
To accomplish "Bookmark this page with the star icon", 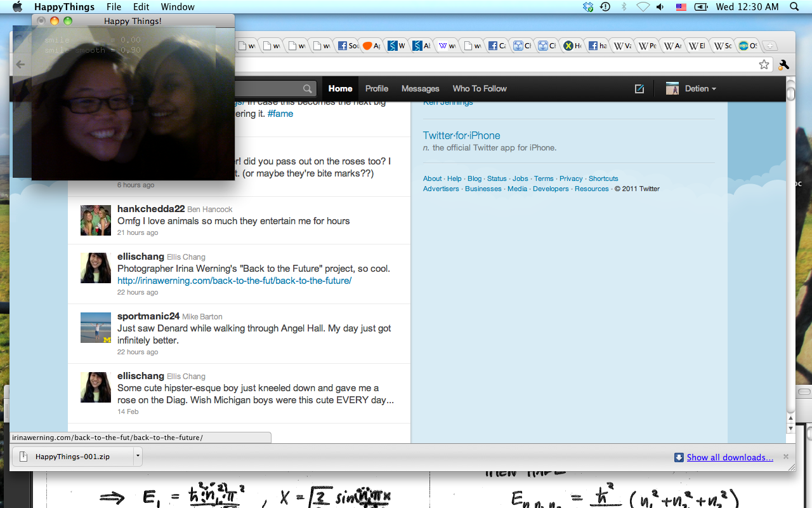I will pyautogui.click(x=764, y=64).
